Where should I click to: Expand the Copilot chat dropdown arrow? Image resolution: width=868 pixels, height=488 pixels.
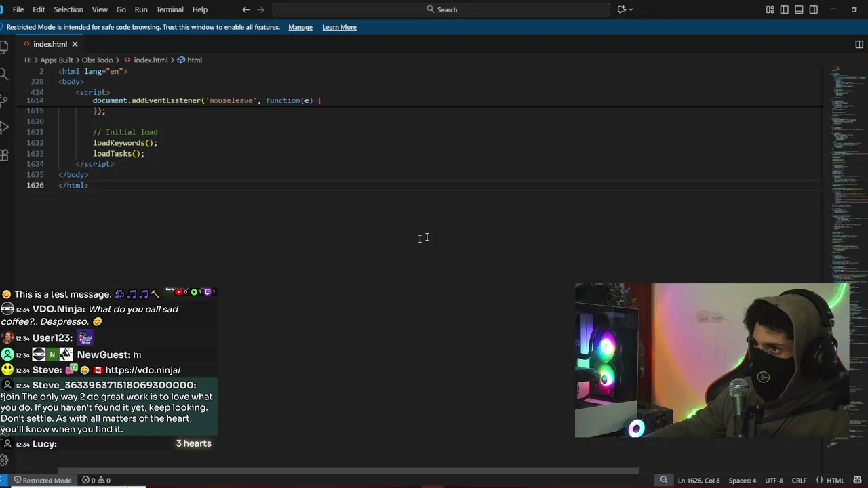631,9
